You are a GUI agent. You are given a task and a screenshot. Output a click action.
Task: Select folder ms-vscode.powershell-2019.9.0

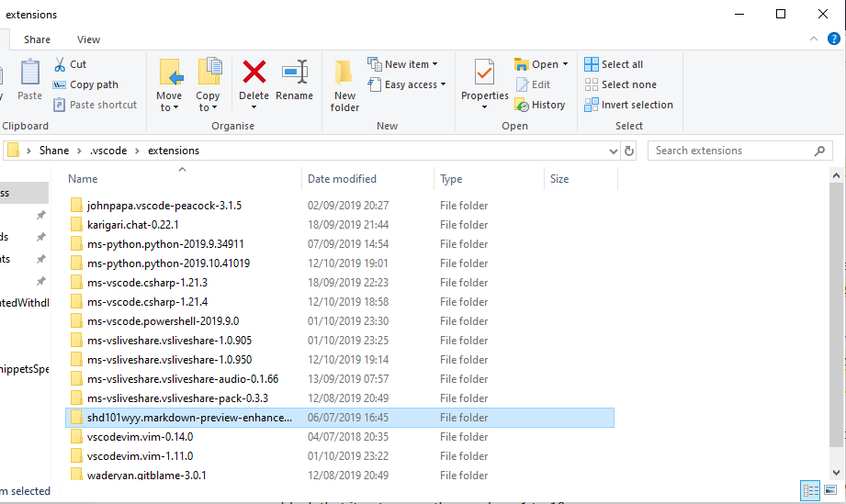click(339, 321)
